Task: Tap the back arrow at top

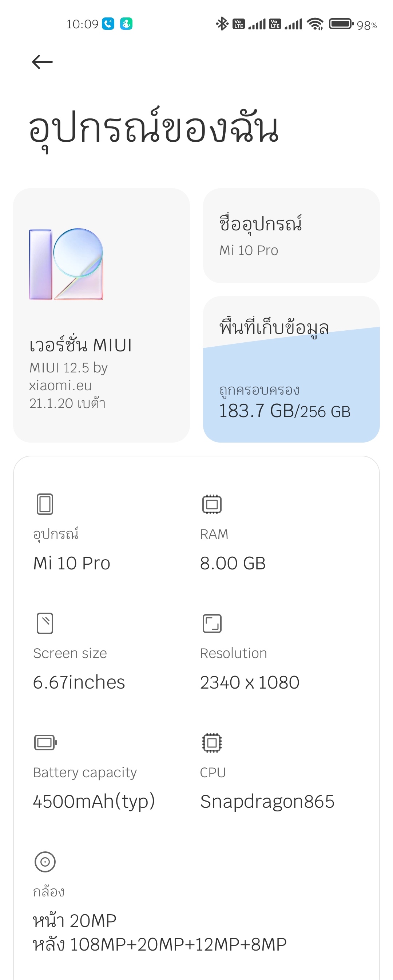Action: point(42,62)
